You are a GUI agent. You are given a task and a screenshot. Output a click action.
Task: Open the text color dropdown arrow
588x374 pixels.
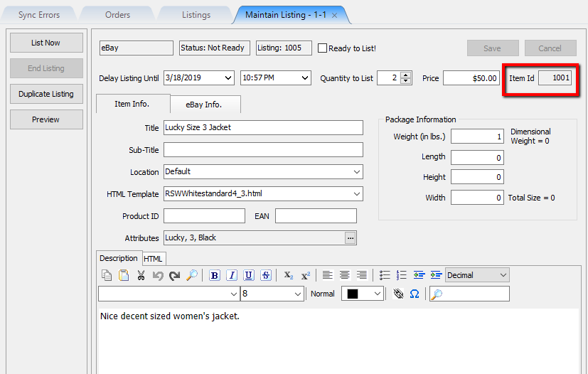[x=378, y=294]
